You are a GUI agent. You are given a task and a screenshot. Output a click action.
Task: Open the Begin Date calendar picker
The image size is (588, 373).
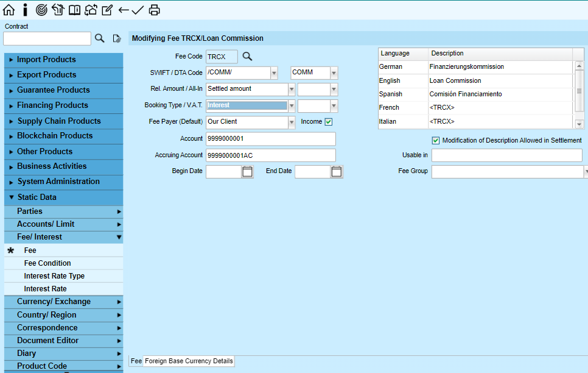(x=247, y=172)
